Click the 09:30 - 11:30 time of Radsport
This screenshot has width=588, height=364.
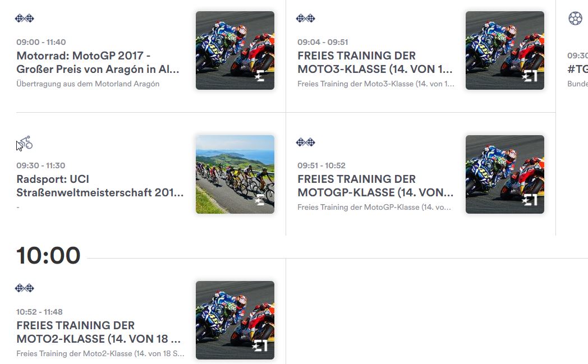[40, 165]
